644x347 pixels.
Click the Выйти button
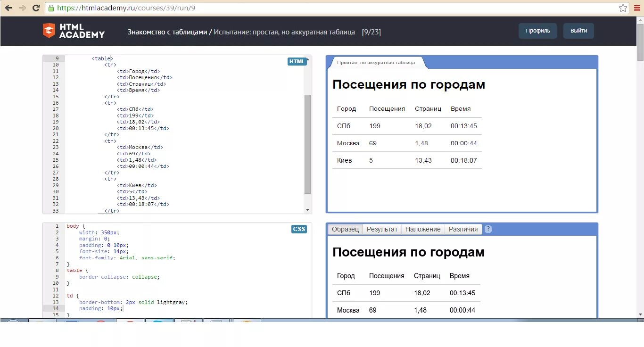[579, 31]
